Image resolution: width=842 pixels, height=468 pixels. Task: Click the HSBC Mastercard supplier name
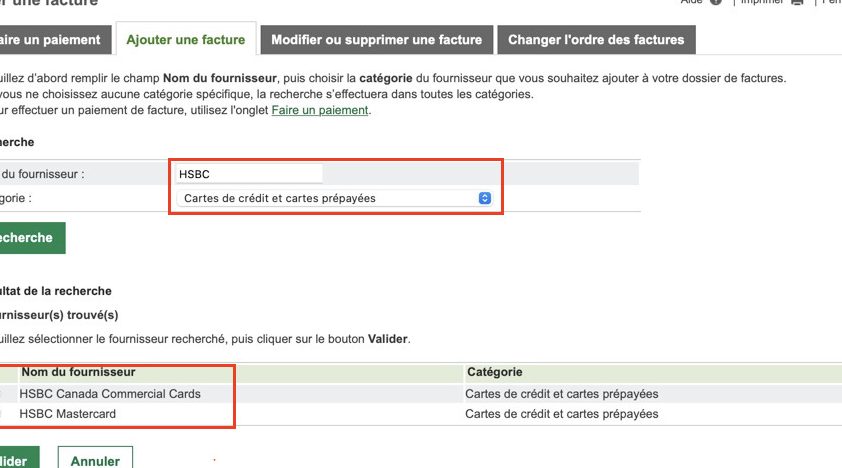click(68, 414)
